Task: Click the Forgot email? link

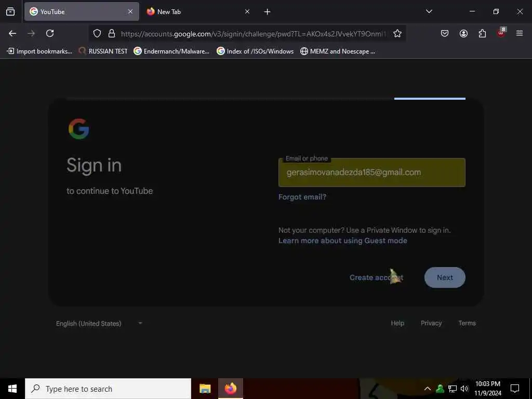Action: tap(302, 197)
